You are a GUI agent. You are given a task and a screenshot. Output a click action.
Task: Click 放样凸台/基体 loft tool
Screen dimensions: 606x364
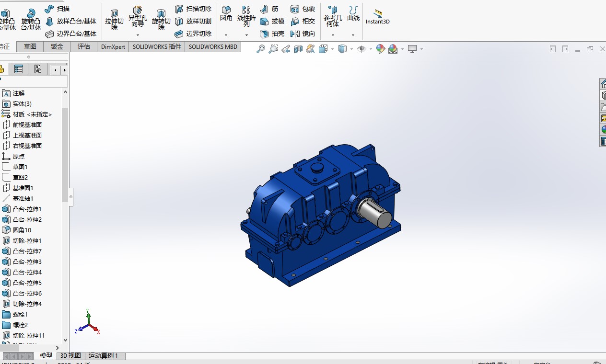click(x=71, y=21)
